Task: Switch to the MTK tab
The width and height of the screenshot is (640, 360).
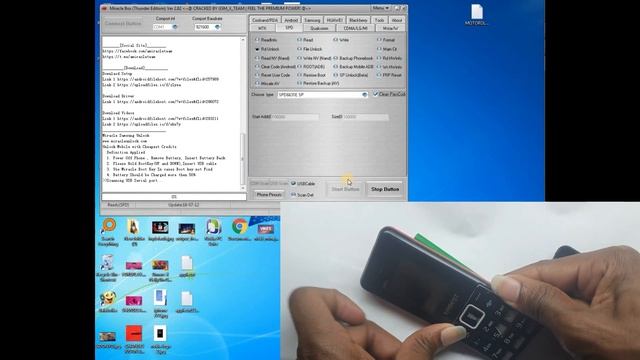Action: tap(262, 28)
